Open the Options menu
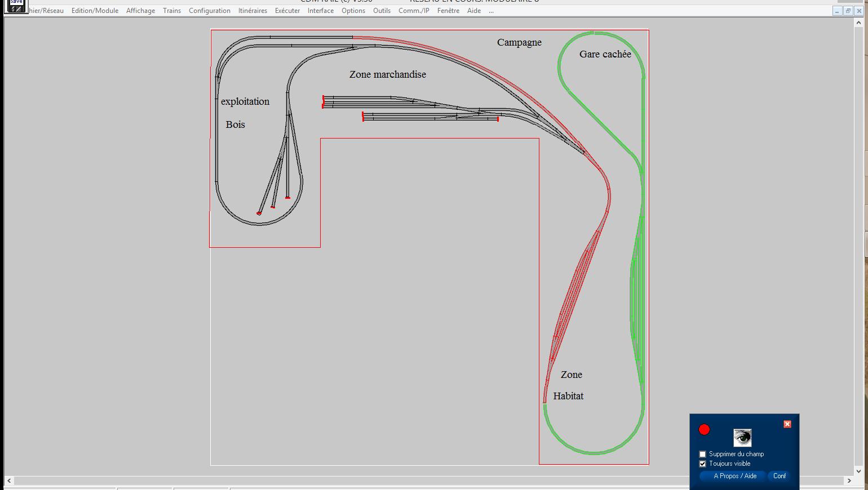 [x=353, y=11]
